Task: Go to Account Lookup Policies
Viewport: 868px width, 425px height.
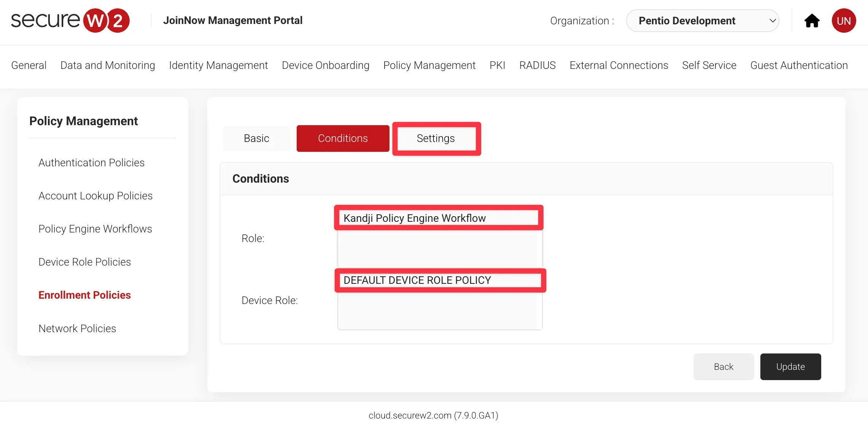Action: coord(95,196)
